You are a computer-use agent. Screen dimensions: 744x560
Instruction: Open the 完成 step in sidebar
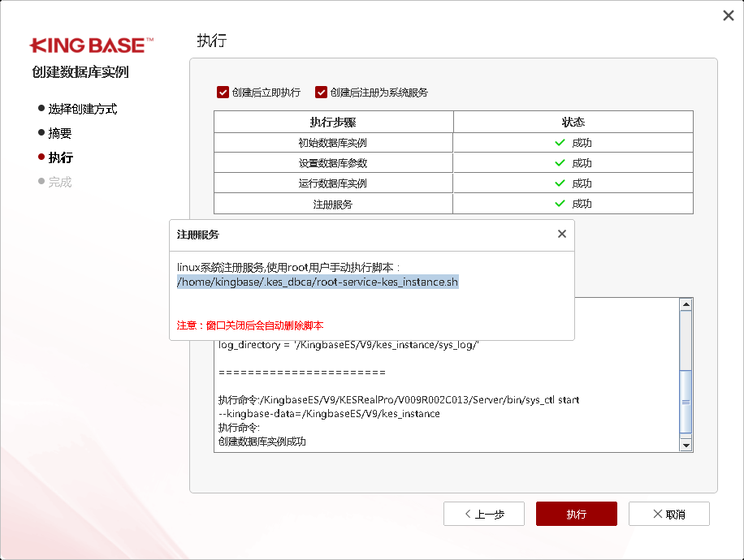(60, 182)
